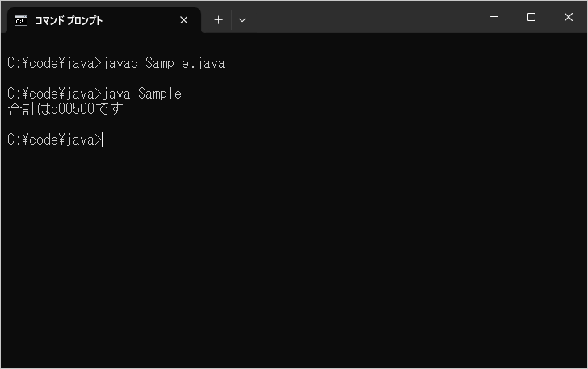Screen dimensions: 588x369
Task: Open a new tab with the plus icon
Action: pos(218,20)
